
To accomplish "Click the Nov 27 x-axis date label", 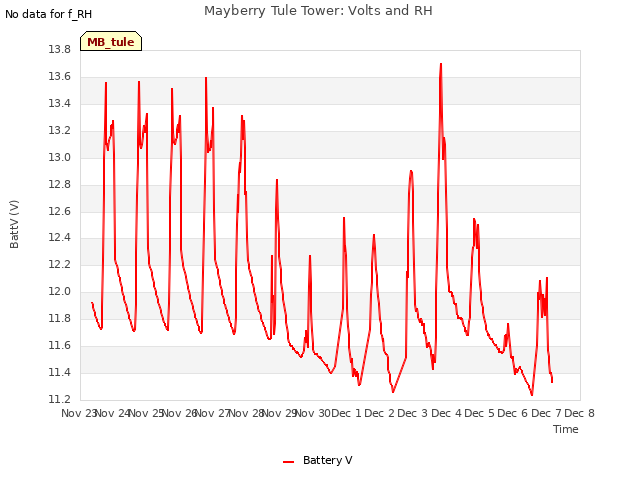I will (x=213, y=413).
